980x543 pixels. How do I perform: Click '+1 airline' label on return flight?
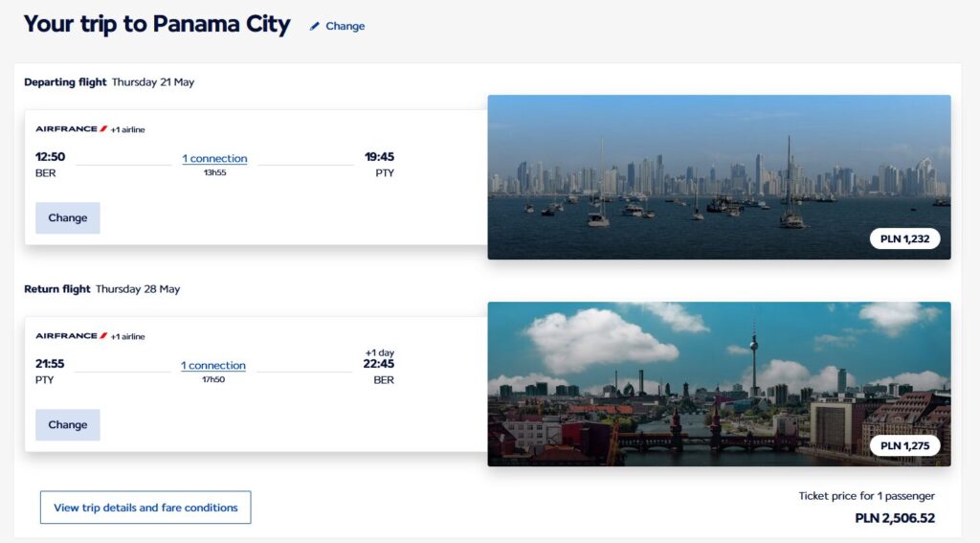pyautogui.click(x=127, y=336)
